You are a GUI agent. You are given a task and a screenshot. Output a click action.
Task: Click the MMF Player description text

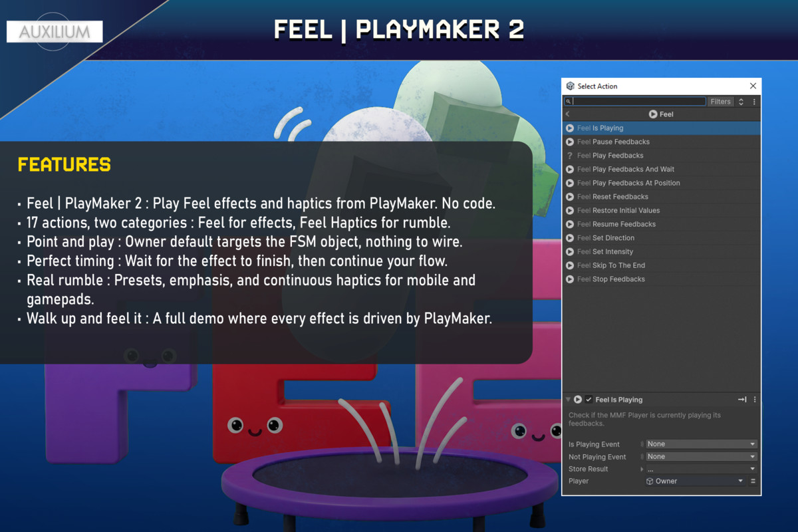644,420
